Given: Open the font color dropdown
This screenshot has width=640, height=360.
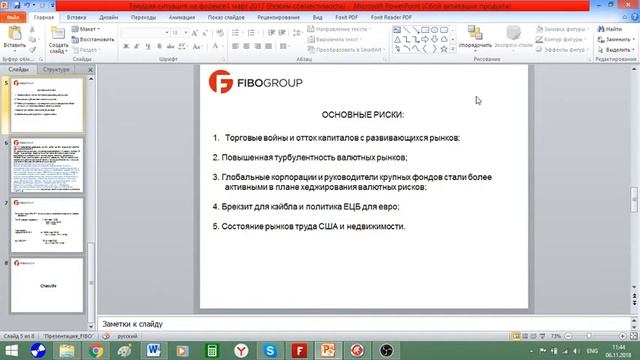Looking at the screenshot, I should tap(222, 46).
